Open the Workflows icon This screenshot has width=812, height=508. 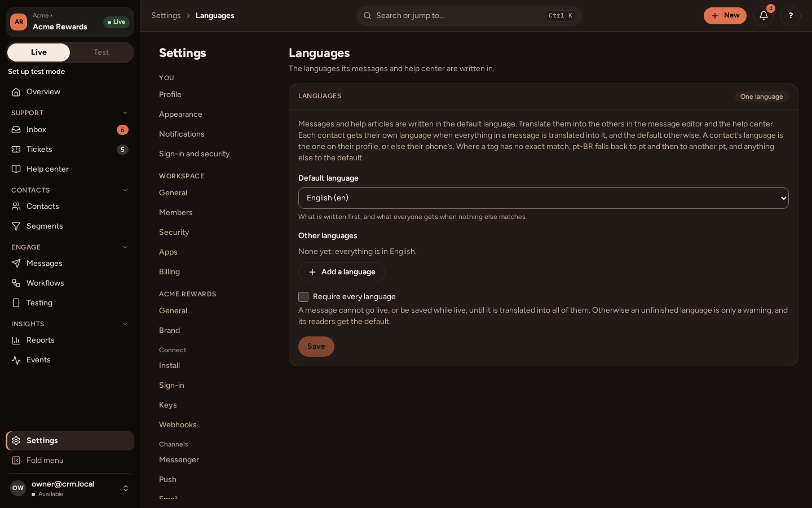[16, 283]
